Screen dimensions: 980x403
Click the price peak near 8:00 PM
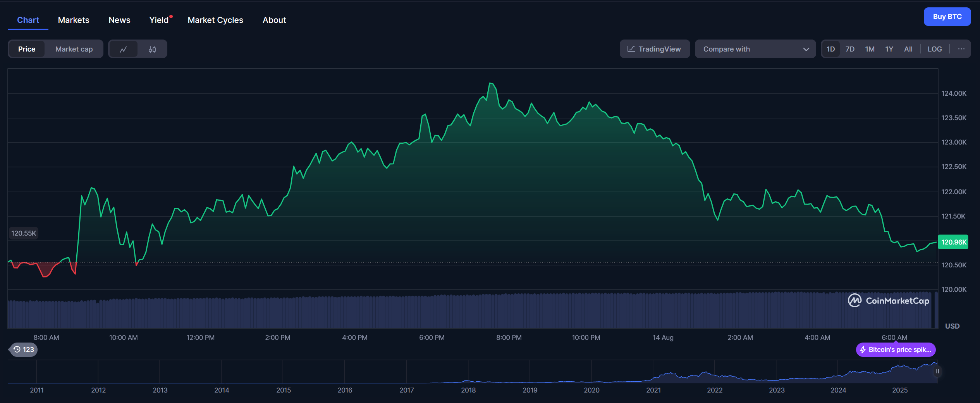tap(492, 83)
